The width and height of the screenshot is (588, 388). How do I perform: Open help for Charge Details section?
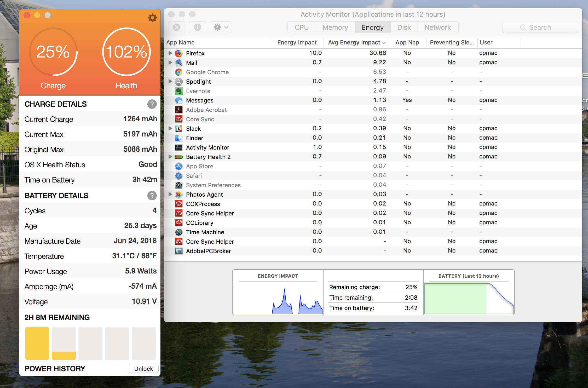[x=152, y=104]
